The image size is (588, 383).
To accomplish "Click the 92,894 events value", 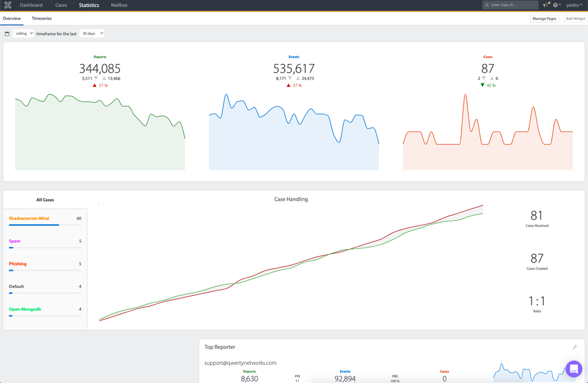I will (x=345, y=378).
